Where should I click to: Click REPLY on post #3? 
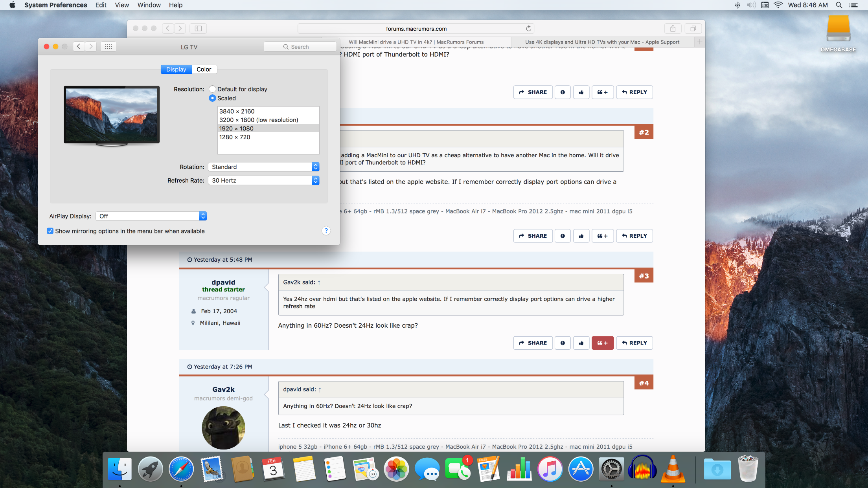(x=634, y=343)
